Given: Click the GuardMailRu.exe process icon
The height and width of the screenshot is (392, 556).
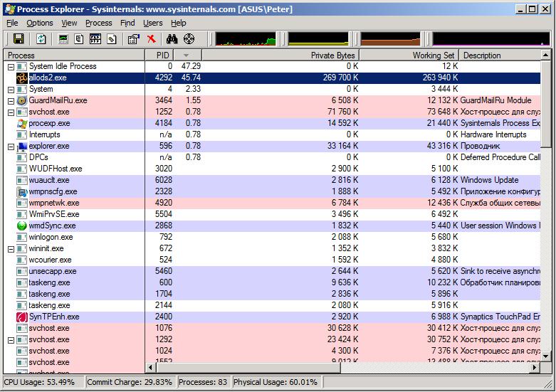Looking at the screenshot, I should [x=21, y=100].
